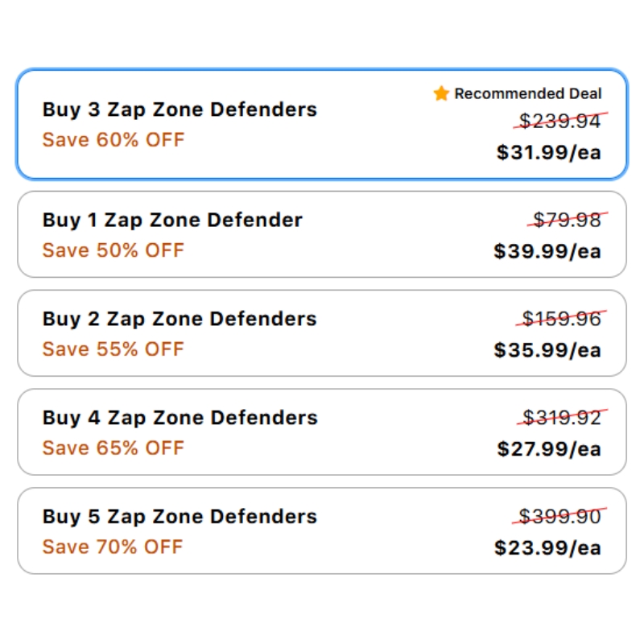Screen dimensions: 644x644
Task: Click the crossed-out $79.98 price
Action: 568,221
